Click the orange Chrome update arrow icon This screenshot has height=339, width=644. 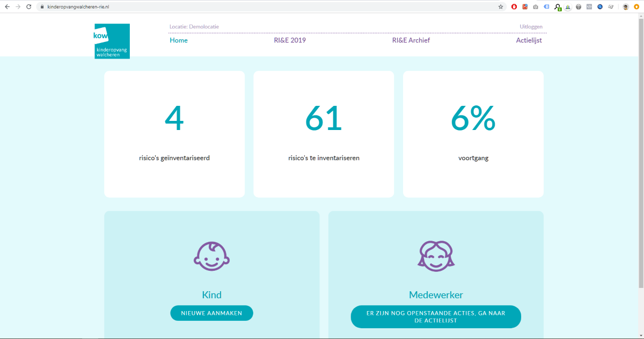coord(636,7)
